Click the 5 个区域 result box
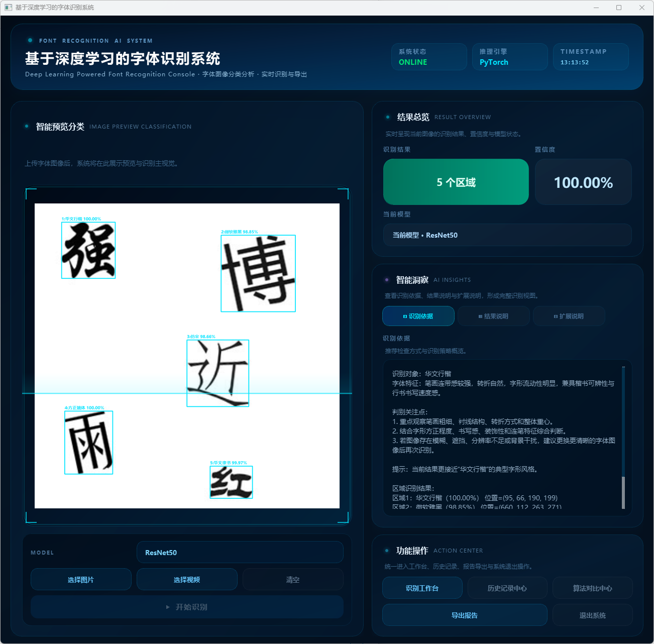The height and width of the screenshot is (644, 654). (x=456, y=182)
